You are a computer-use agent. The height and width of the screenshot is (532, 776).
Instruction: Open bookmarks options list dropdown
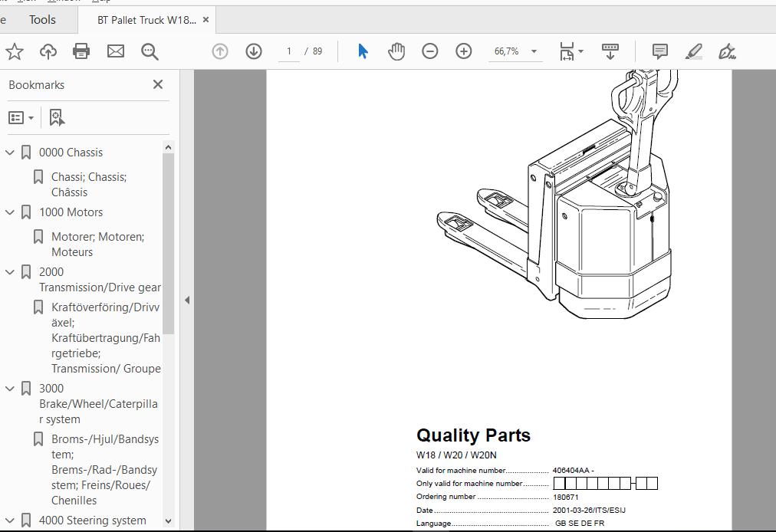point(21,117)
